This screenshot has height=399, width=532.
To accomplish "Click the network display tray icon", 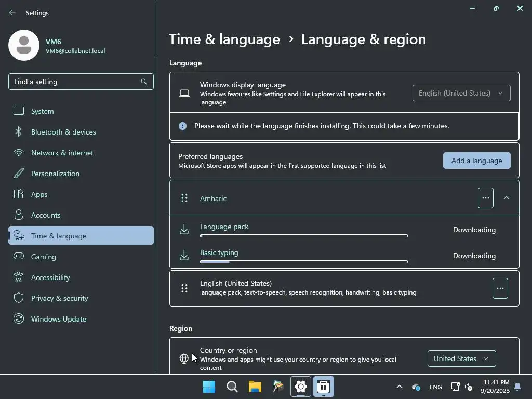I will click(455, 387).
